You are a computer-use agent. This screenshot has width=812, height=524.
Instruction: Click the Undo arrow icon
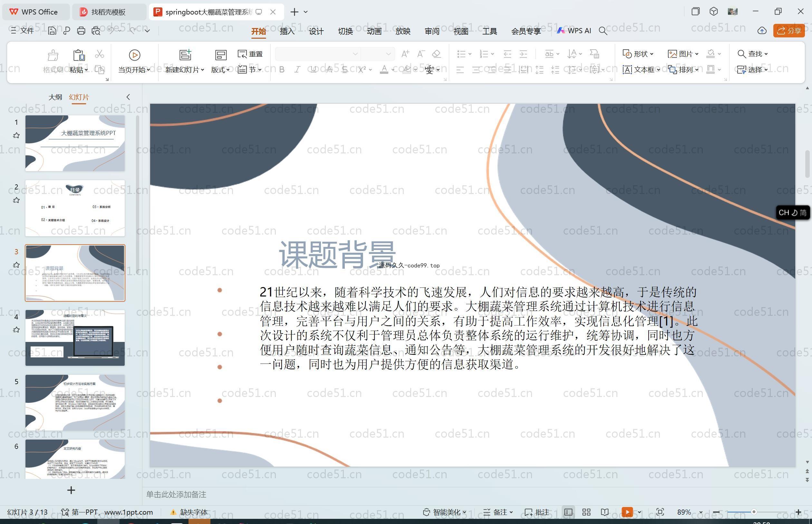click(x=111, y=31)
